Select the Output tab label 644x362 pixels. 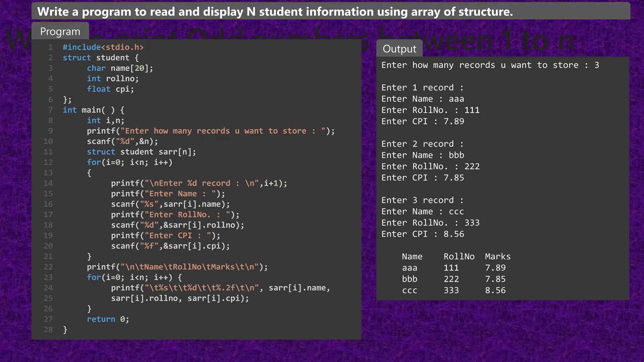pos(399,49)
